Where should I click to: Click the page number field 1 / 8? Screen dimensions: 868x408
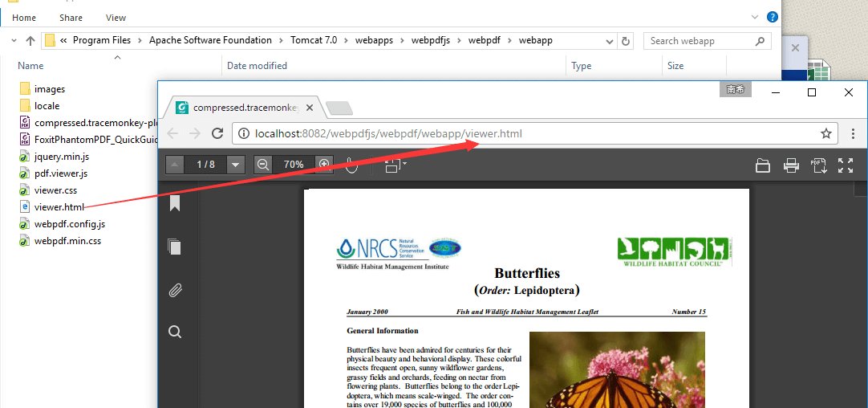coord(205,165)
